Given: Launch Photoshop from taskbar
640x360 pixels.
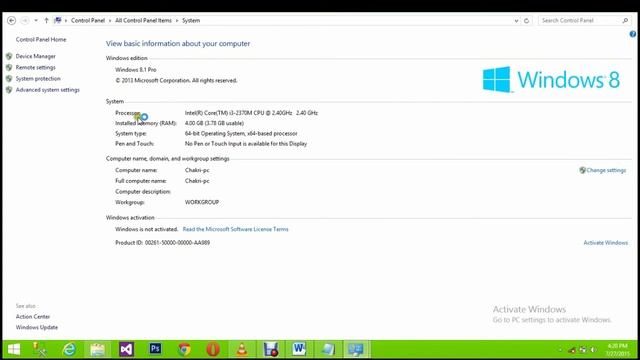Looking at the screenshot, I should coord(155,349).
